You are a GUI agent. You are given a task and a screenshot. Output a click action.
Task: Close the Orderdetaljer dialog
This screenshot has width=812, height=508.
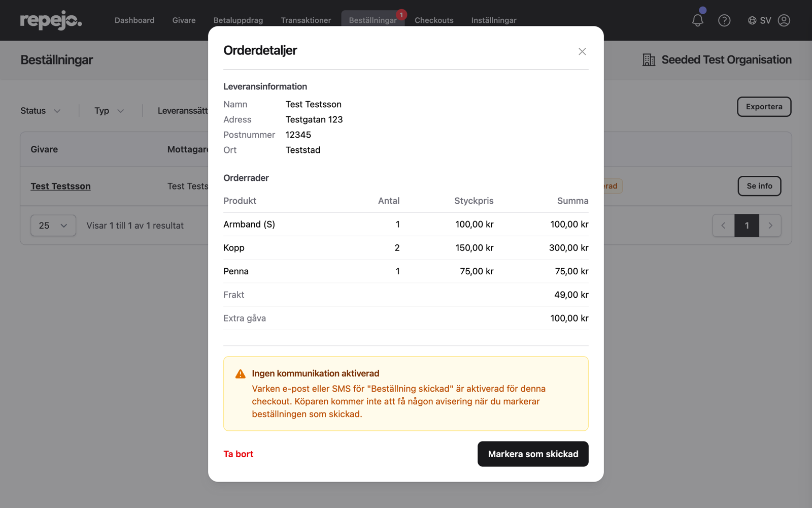582,51
